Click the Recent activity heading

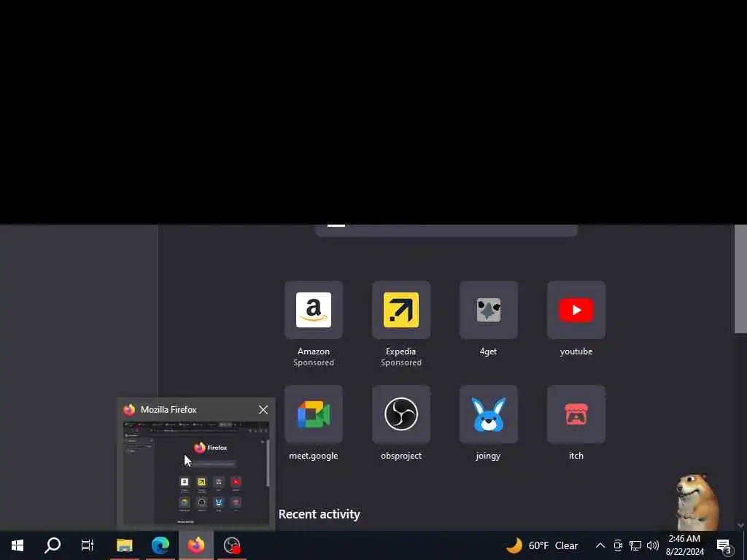[320, 514]
